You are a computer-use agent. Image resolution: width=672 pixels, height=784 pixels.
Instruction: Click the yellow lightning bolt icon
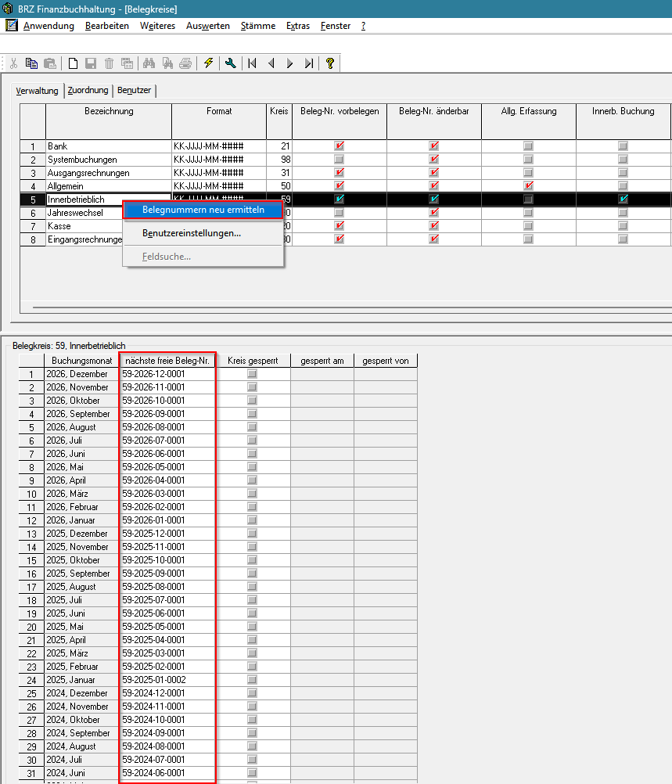(209, 63)
